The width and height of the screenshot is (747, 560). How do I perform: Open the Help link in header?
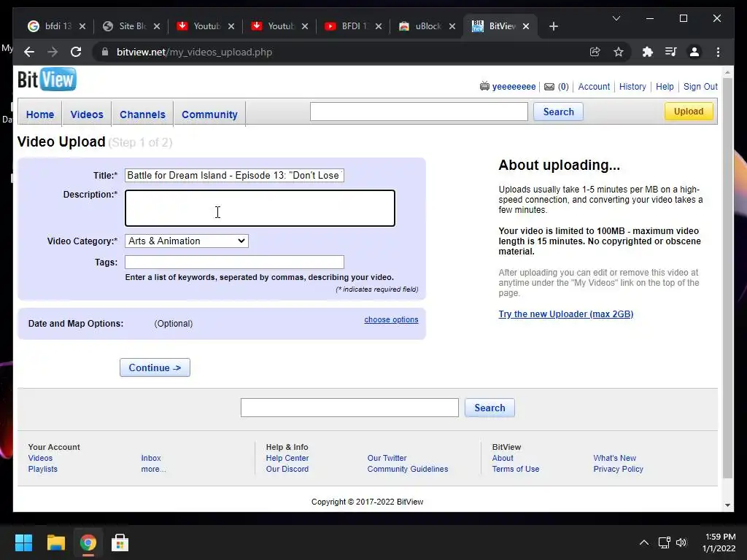point(665,87)
